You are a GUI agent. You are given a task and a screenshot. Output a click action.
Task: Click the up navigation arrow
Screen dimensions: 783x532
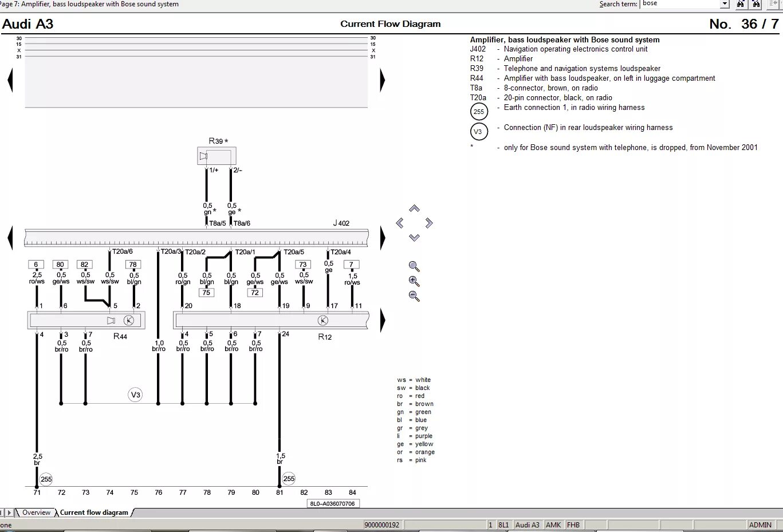pyautogui.click(x=414, y=208)
